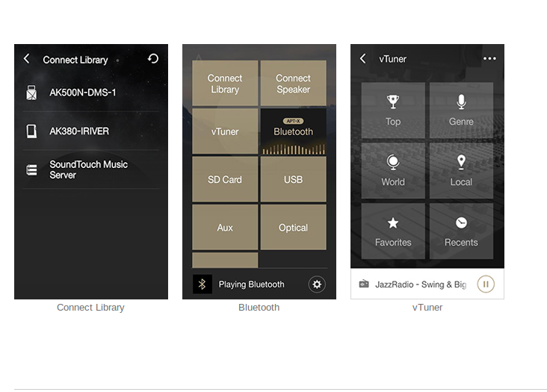The height and width of the screenshot is (392, 547).
Task: Open SoundTouch Music Server entry
Action: pos(91,169)
